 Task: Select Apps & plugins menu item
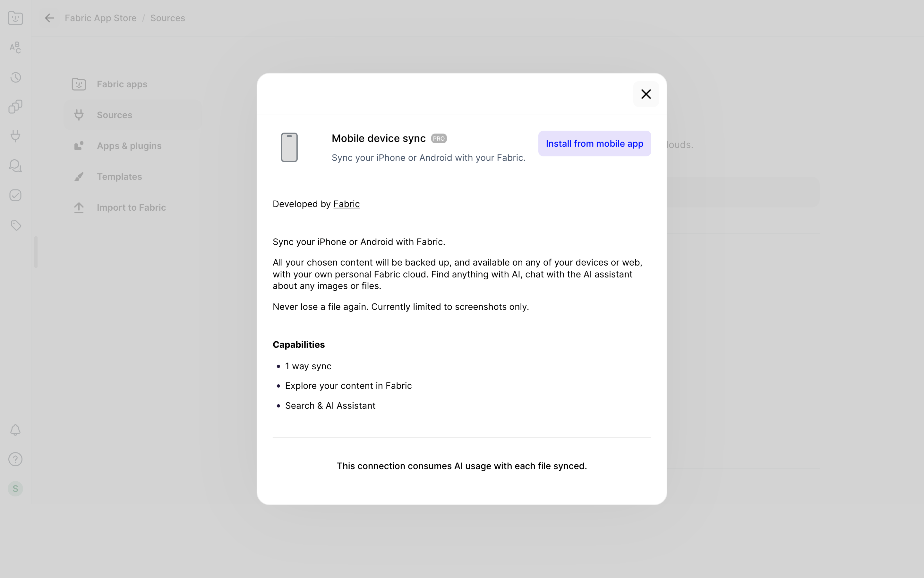133,146
